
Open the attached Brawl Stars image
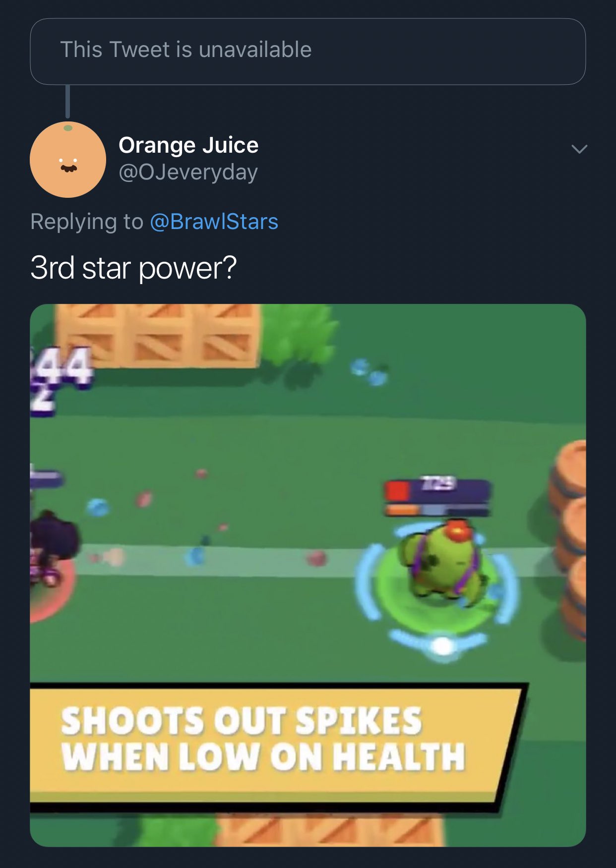coord(308,575)
